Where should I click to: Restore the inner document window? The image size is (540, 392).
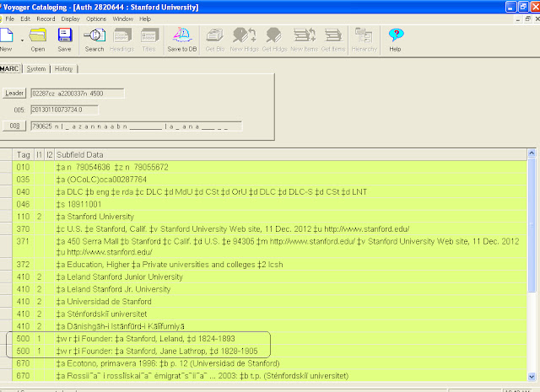tap(528, 19)
